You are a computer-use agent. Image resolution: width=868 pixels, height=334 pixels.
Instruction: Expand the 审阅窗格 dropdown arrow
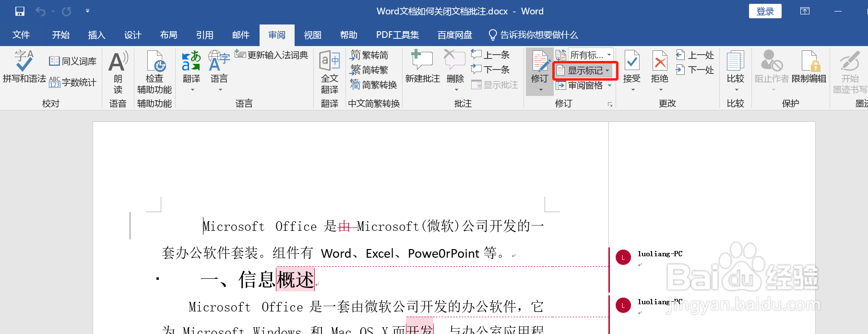(610, 85)
